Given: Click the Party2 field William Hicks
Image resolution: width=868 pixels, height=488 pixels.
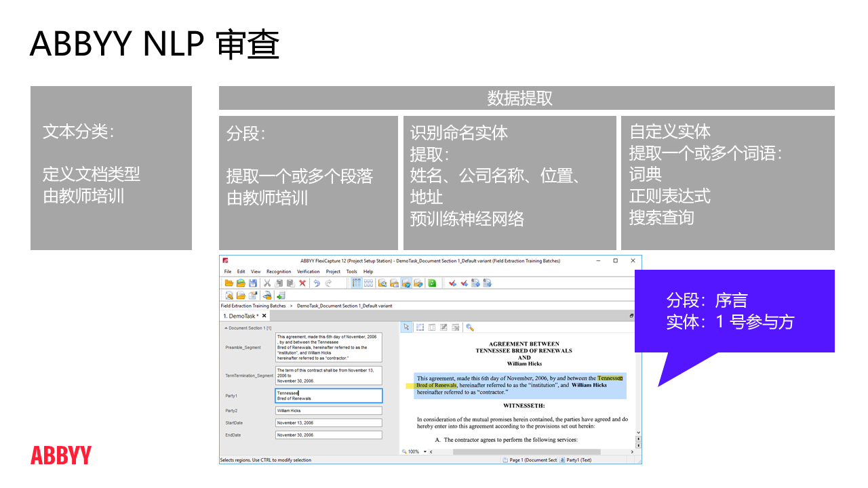Looking at the screenshot, I should point(329,411).
